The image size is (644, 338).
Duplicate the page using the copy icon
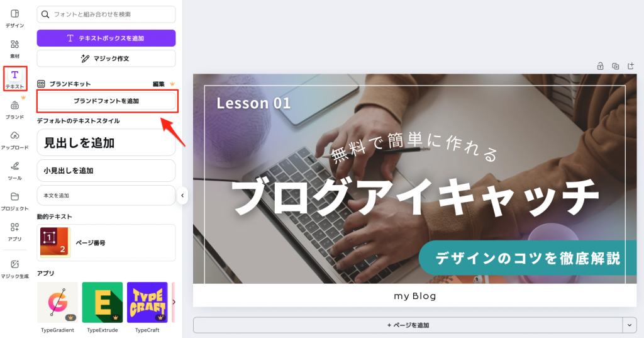pyautogui.click(x=615, y=66)
